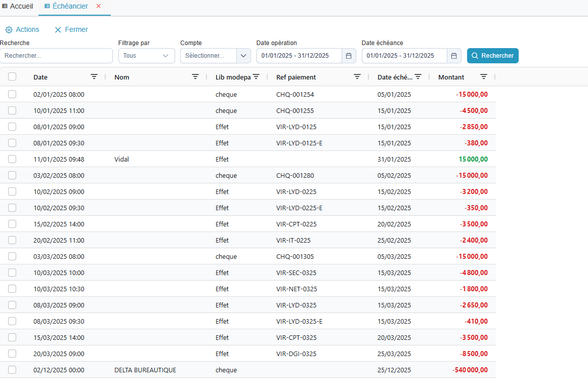Image resolution: width=588 pixels, height=388 pixels.
Task: Open filter menu for Nom column
Action: pyautogui.click(x=195, y=77)
